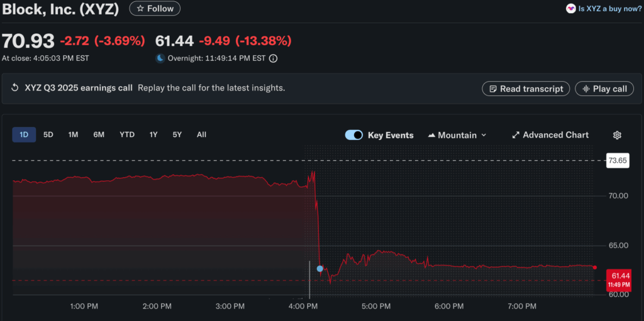Toggle the Key Events switch
644x321 pixels.
coord(354,135)
